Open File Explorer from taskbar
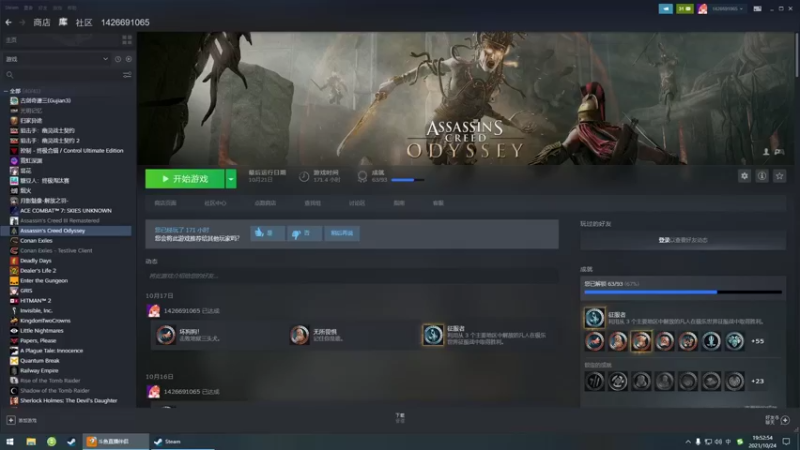 (x=31, y=441)
